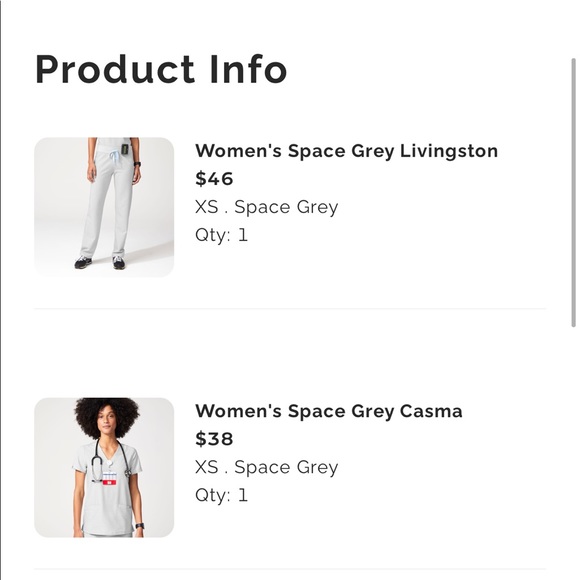Open the Livingston pants product thumbnail
The width and height of the screenshot is (580, 580).
pos(104,207)
